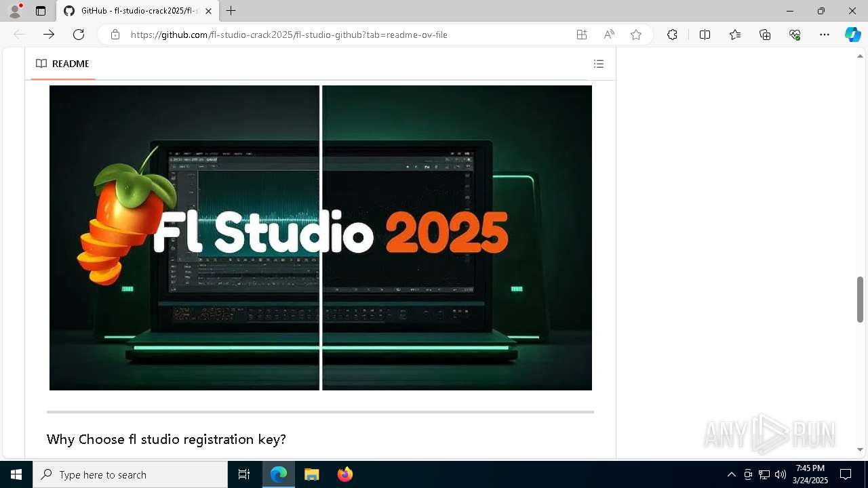Open Task View on taskbar
Image resolution: width=868 pixels, height=488 pixels.
click(244, 474)
